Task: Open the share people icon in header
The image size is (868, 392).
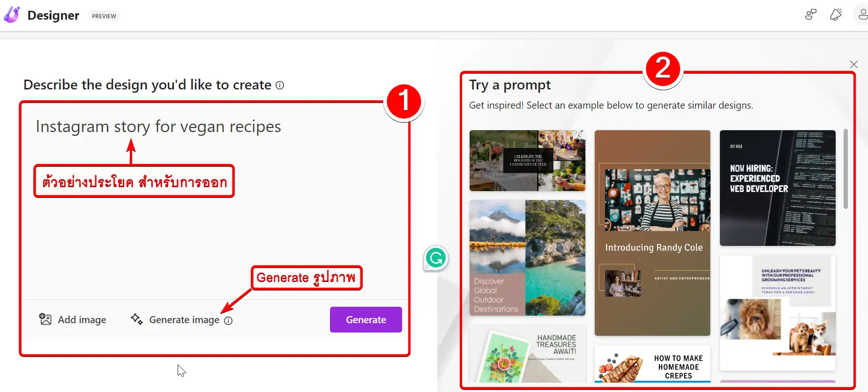Action: (x=810, y=15)
